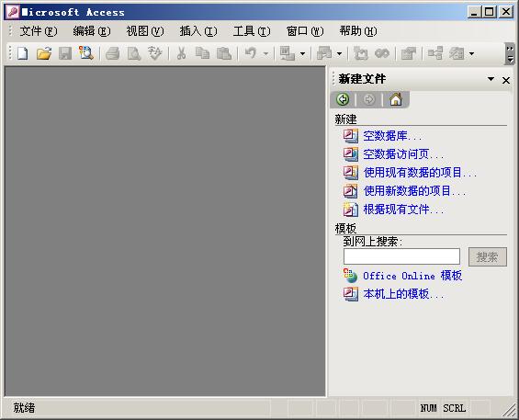
Task: Close the 新建文件 task pane
Action: tap(506, 80)
